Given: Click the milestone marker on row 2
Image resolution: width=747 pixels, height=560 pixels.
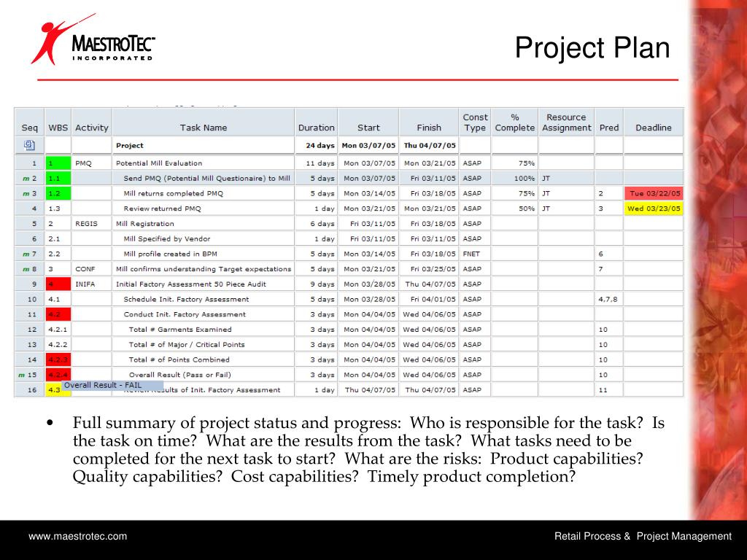Looking at the screenshot, I should click(26, 178).
